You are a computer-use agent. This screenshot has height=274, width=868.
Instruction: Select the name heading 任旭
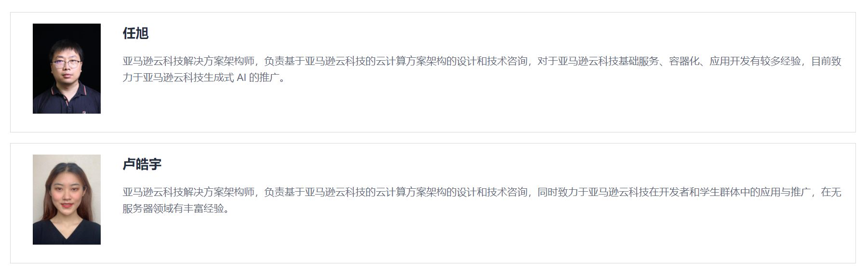point(135,33)
